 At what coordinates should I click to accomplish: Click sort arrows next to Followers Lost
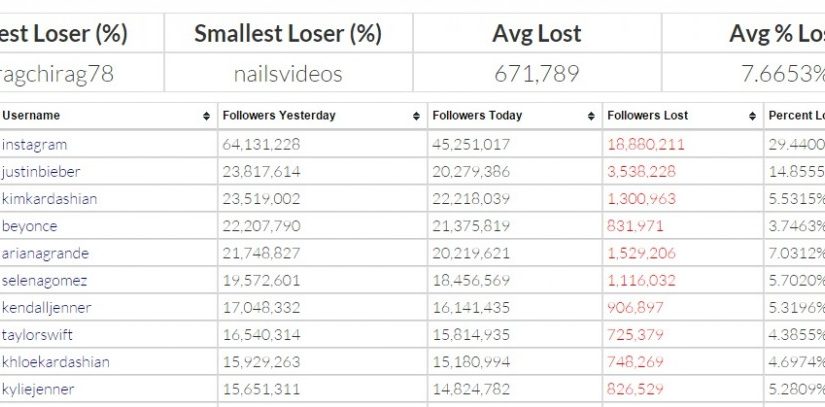(x=752, y=116)
